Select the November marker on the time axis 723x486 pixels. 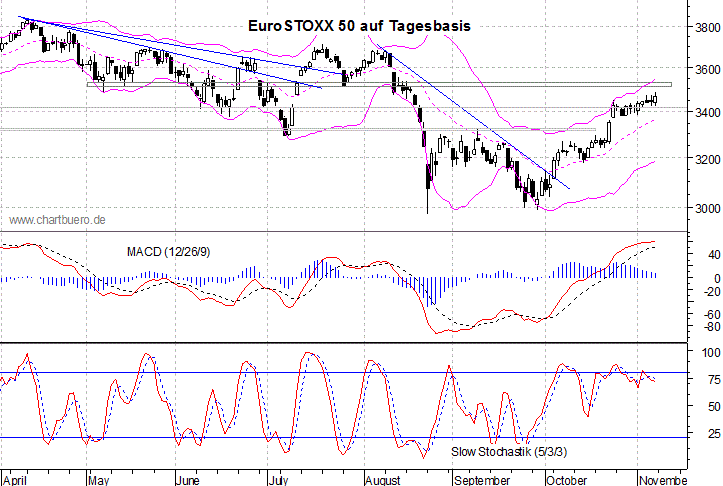[662, 478]
